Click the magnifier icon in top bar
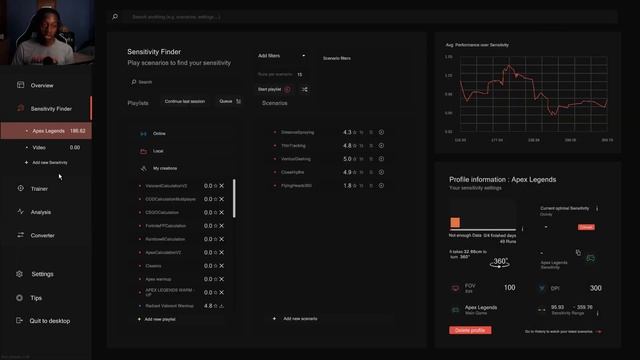The width and height of the screenshot is (640, 360). click(x=115, y=17)
